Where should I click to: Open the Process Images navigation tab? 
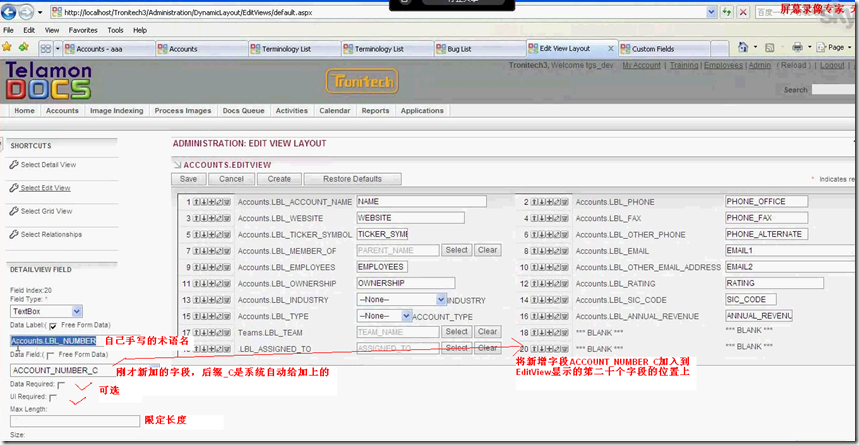[x=183, y=111]
